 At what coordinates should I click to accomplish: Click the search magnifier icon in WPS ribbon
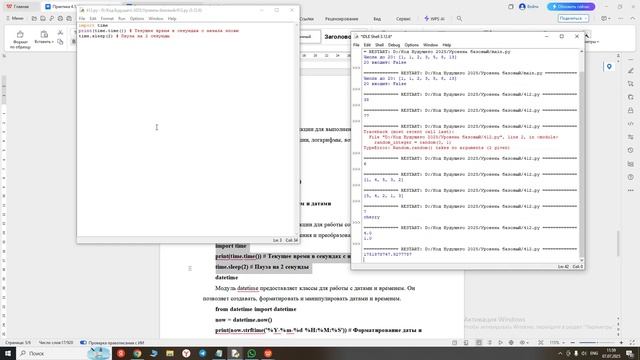pos(460,19)
